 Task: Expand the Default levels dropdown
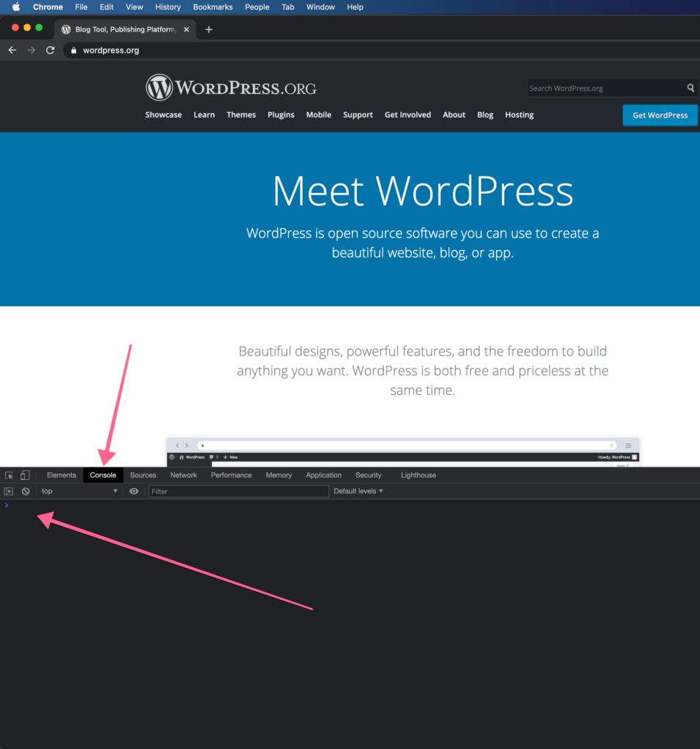click(358, 492)
